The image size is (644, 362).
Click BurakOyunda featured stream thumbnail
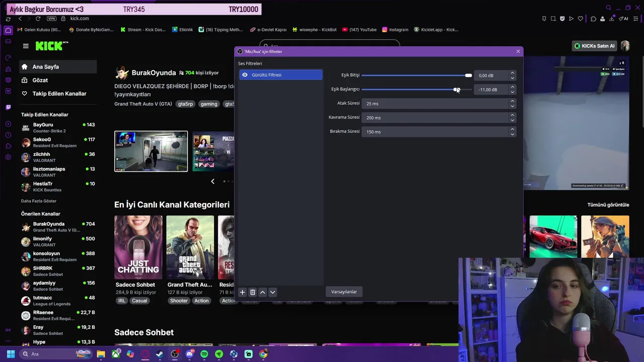pos(151,151)
